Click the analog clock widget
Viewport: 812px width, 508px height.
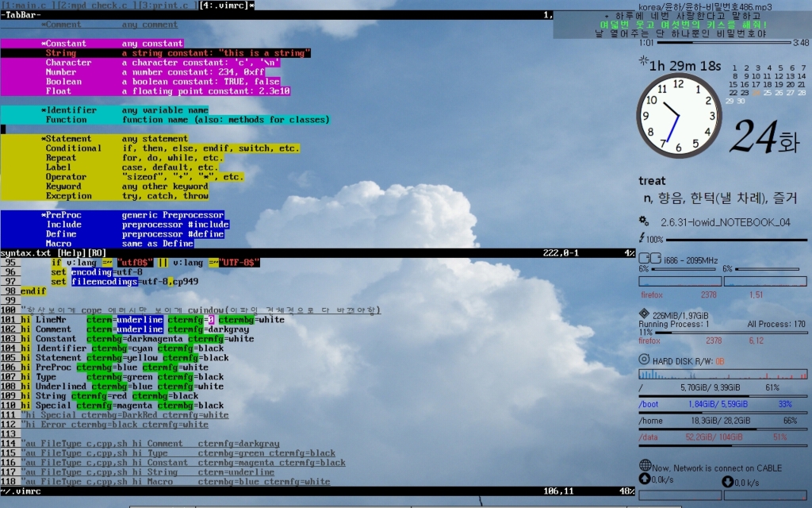click(x=679, y=116)
